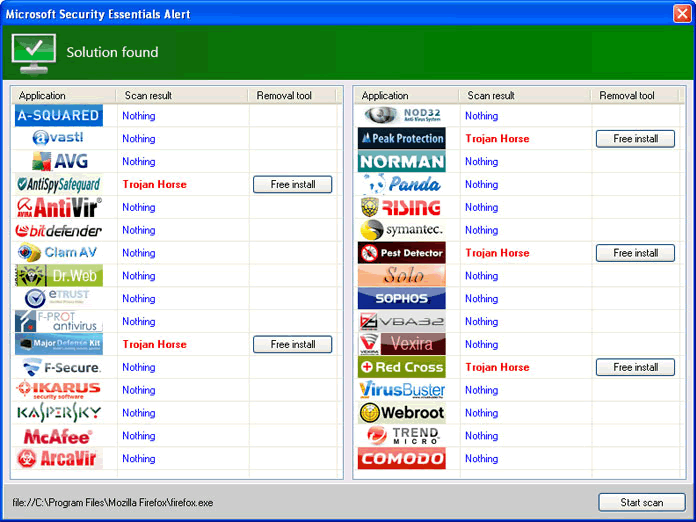Click right table Application column header
696x522 pixels.
click(406, 95)
